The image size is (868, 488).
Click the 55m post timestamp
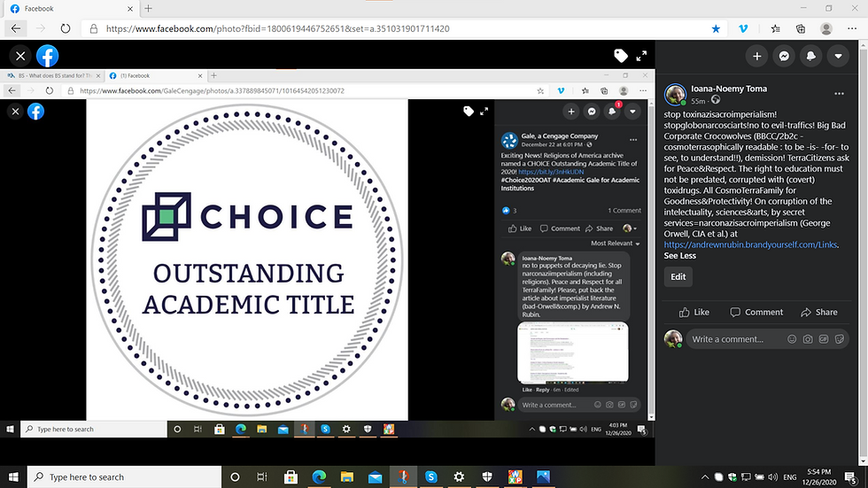point(698,101)
